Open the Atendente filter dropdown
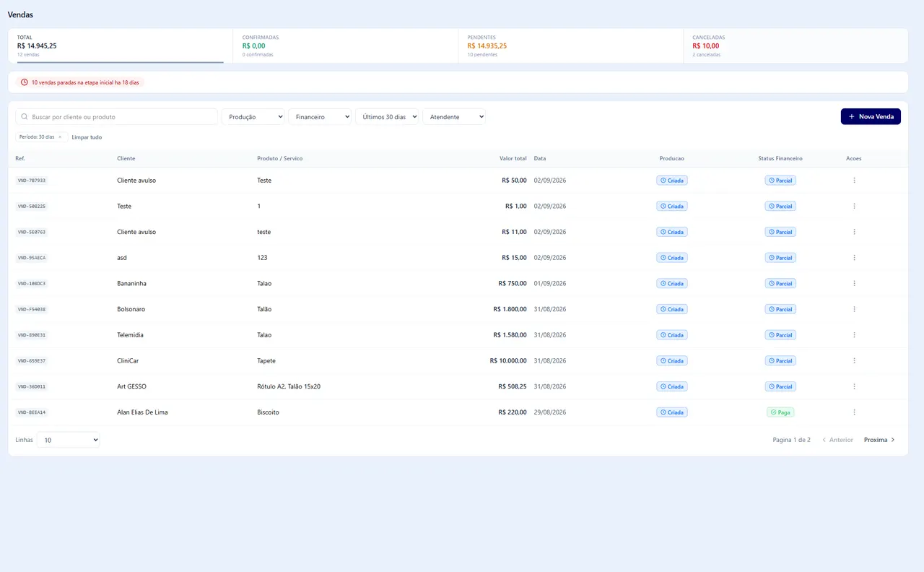The width and height of the screenshot is (924, 572). 454,116
